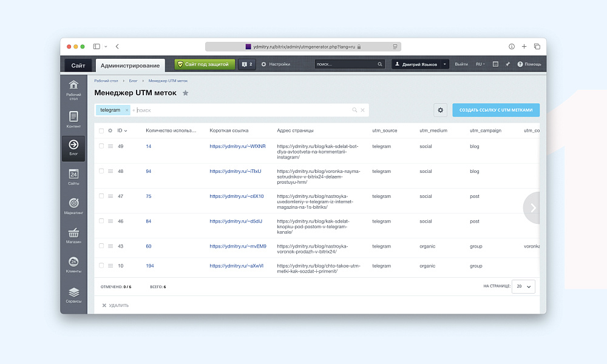The image size is (607, 364).
Task: Open short link ending in ~WfXNR
Action: coord(237,146)
